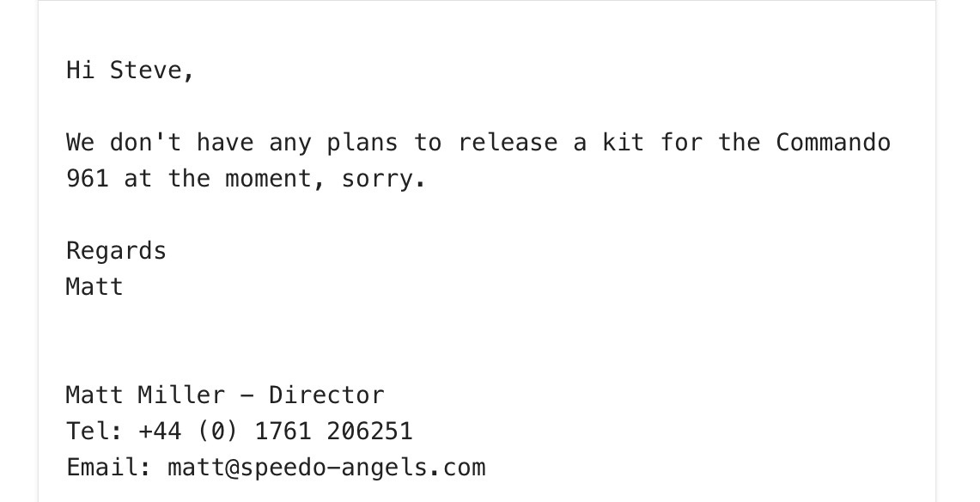Click the word "Director" in the signature

click(326, 395)
